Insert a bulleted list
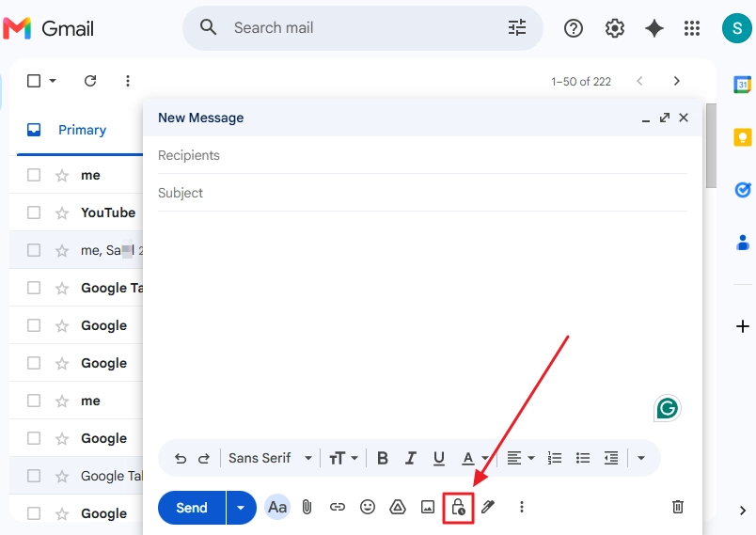The image size is (756, 535). pos(583,458)
